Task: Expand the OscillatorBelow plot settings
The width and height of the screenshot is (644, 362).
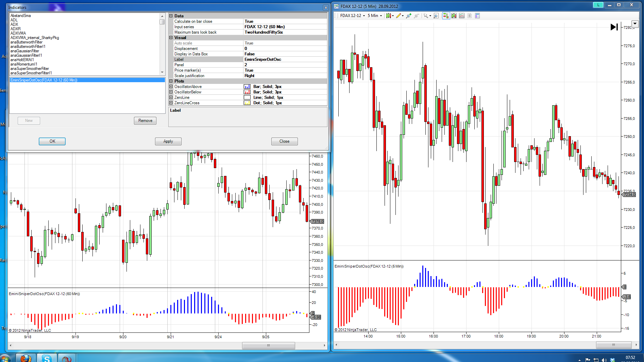Action: click(171, 92)
